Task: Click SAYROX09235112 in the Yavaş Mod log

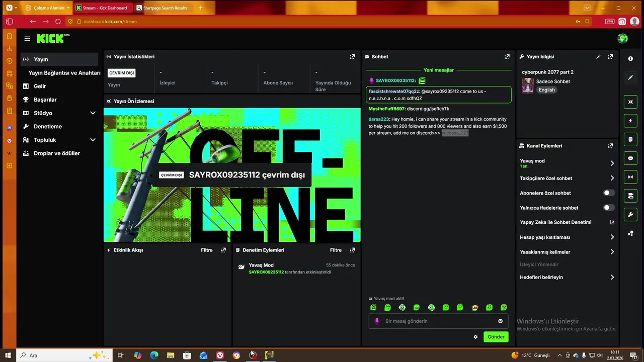Action: (x=266, y=272)
